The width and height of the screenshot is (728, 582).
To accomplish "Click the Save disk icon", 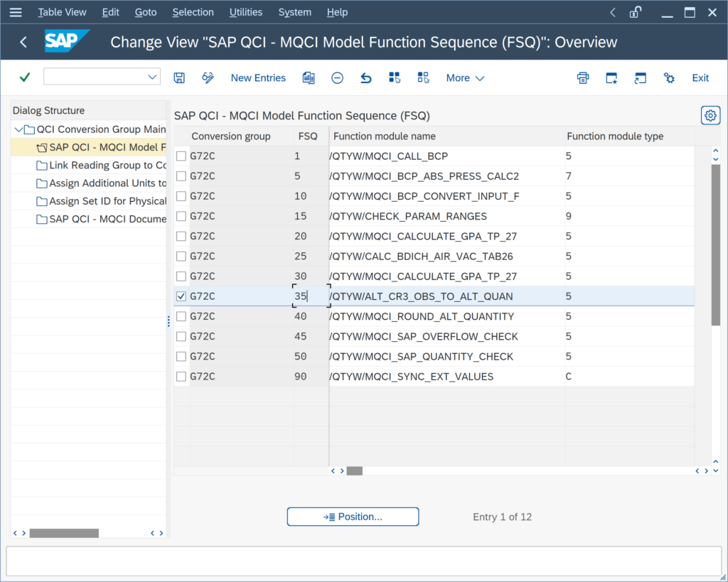I will (179, 78).
